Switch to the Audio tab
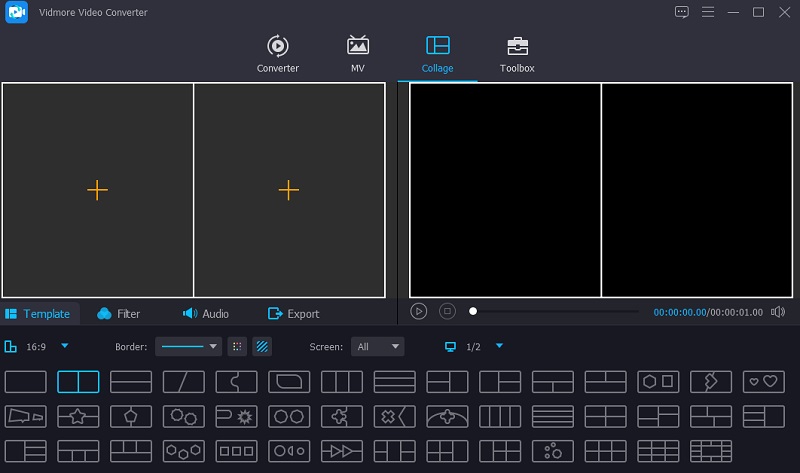Image resolution: width=800 pixels, height=473 pixels. pyautogui.click(x=205, y=314)
